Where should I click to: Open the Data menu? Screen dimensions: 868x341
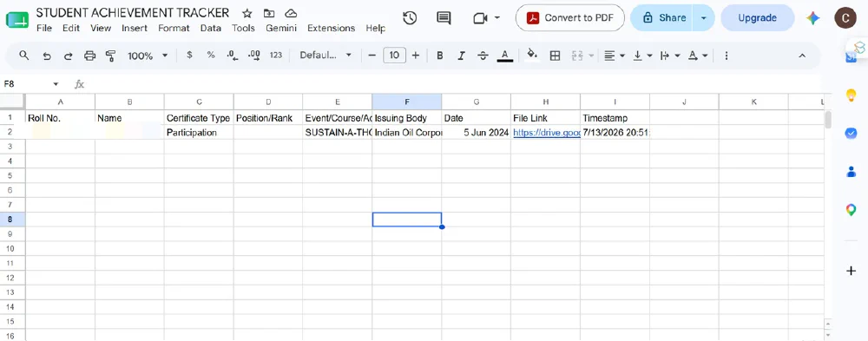(x=211, y=28)
